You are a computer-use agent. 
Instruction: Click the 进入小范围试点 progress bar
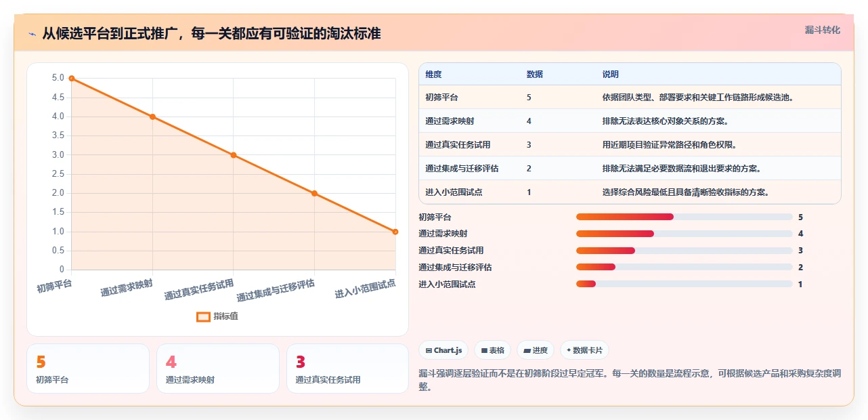684,284
